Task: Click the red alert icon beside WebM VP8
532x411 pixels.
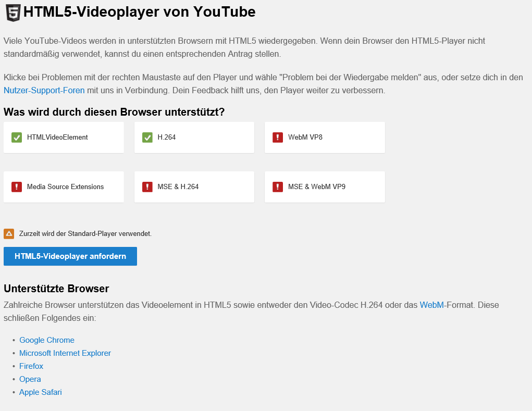Action: 278,138
